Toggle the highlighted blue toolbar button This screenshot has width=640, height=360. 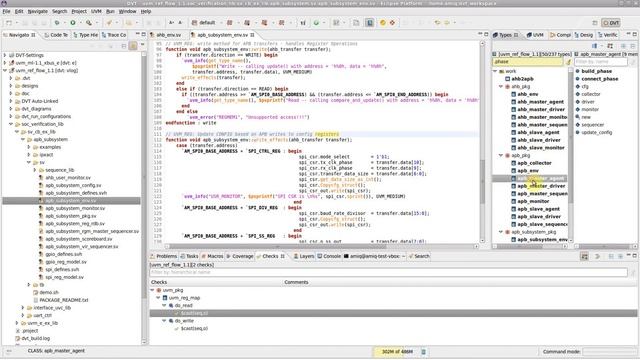[369, 23]
